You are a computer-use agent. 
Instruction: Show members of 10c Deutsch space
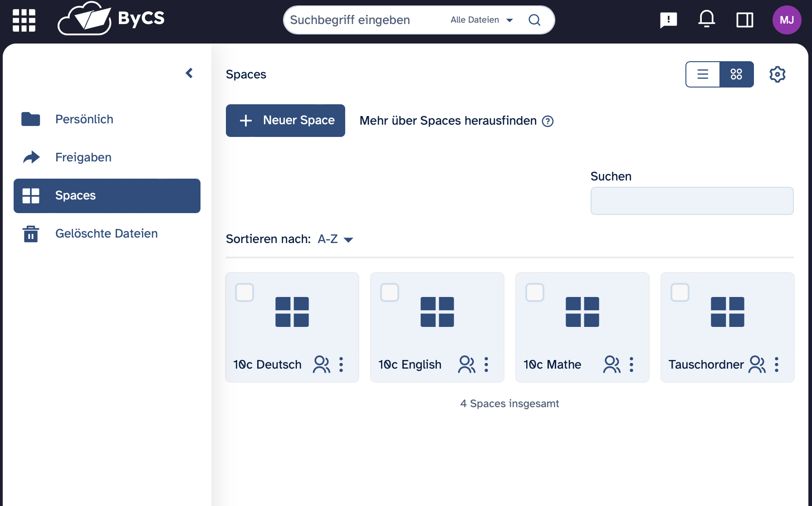pos(321,365)
